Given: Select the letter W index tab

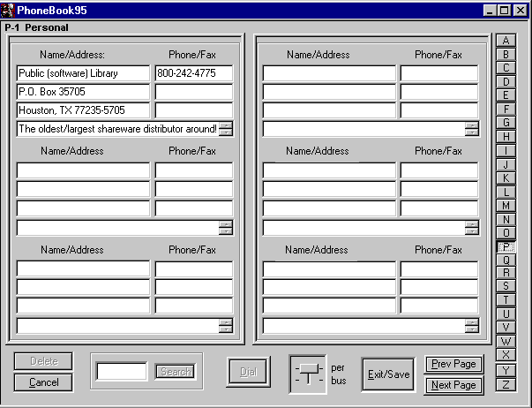Looking at the screenshot, I should click(x=506, y=342).
